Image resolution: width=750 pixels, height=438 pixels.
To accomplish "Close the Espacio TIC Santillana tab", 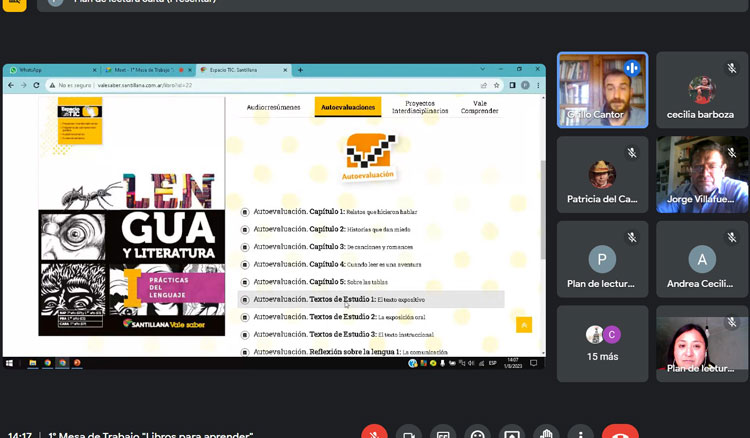I will [x=285, y=70].
